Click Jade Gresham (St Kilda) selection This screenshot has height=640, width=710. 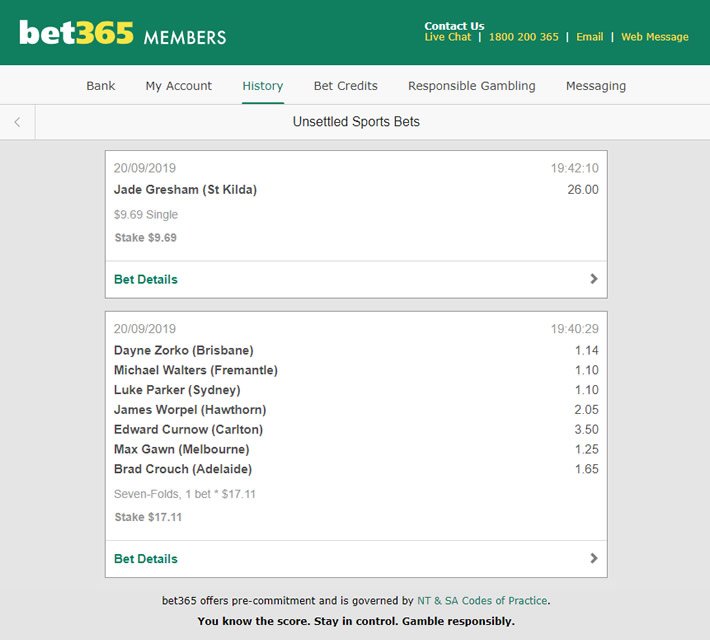(x=185, y=189)
